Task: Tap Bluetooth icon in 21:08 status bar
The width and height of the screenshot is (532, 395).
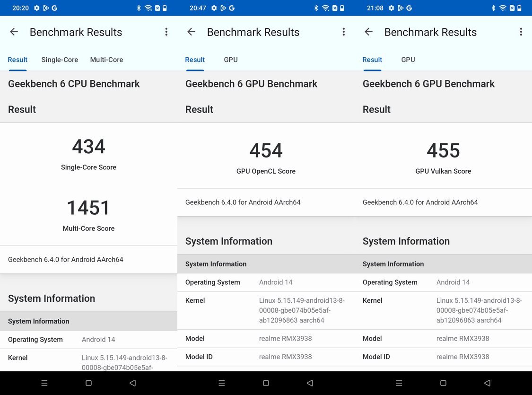Action: click(493, 8)
